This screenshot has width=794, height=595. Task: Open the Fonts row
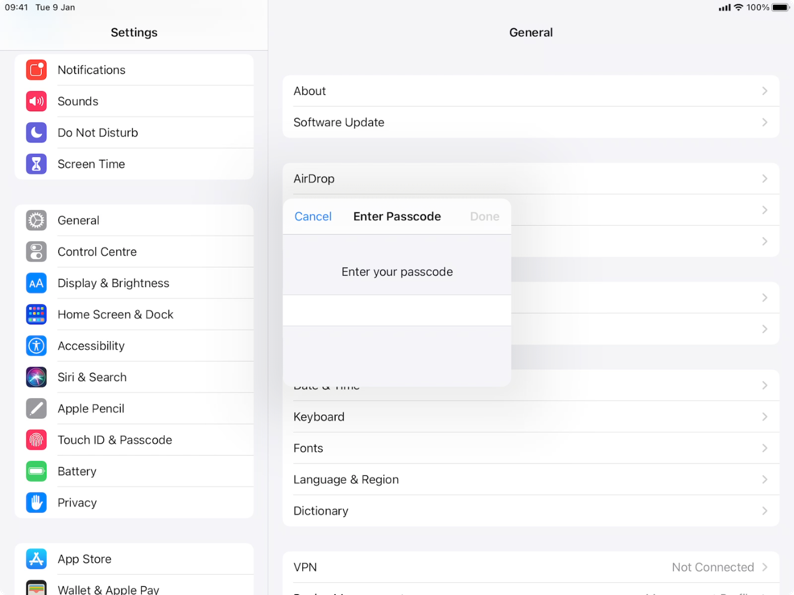[531, 448]
